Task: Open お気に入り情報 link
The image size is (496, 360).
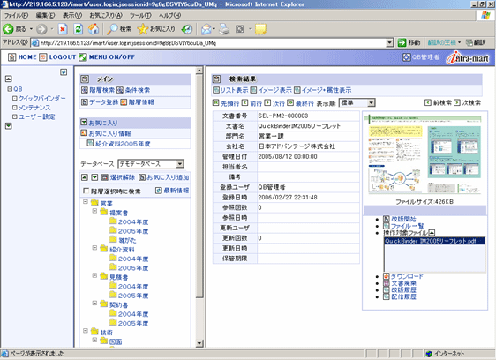Action: tap(106, 134)
